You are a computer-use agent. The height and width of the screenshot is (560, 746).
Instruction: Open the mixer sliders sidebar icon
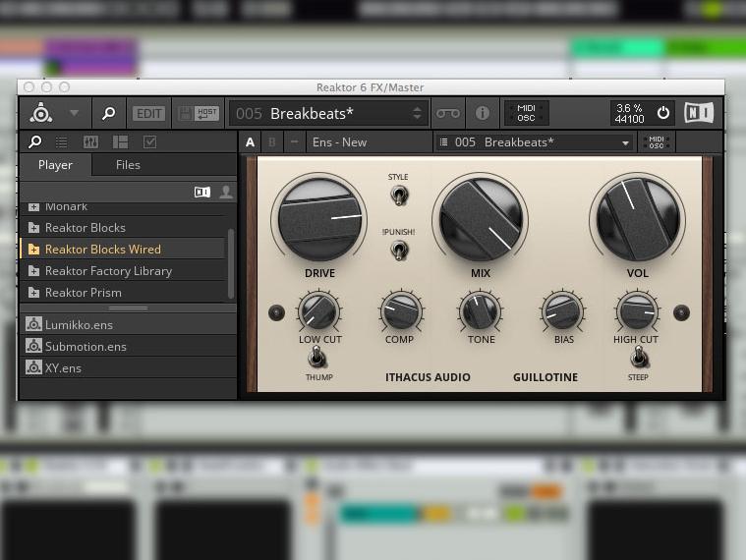click(x=90, y=141)
